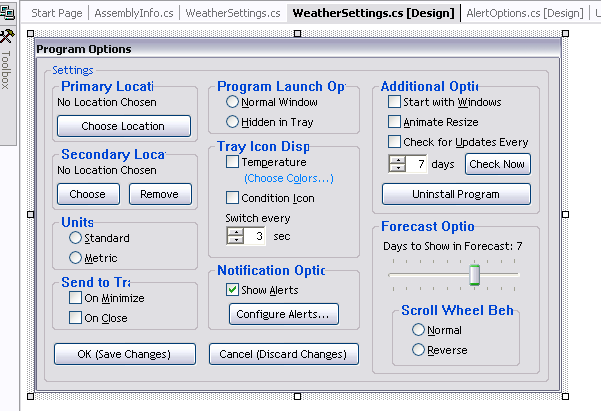The image size is (601, 411).
Task: Click Cancel (Discard Changes) button
Action: click(x=284, y=354)
